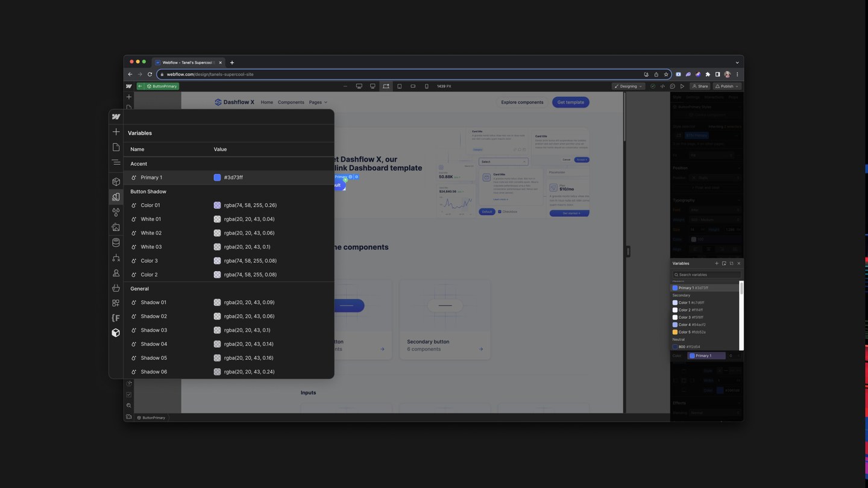Image resolution: width=868 pixels, height=488 pixels.
Task: Open the CMS Collections panel
Action: point(116,242)
